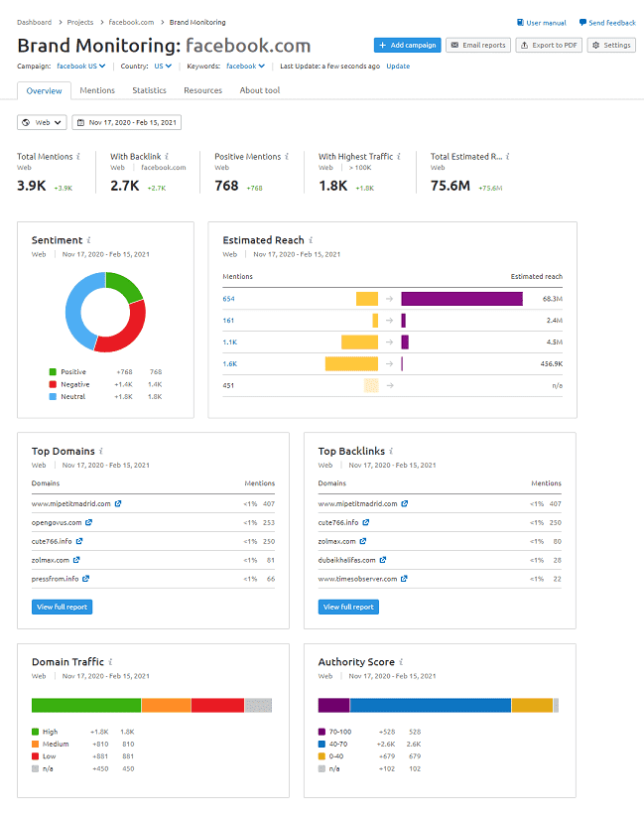Click the 1.6K mentions value in Estimated Reach
This screenshot has height=819, width=644.
coord(230,363)
